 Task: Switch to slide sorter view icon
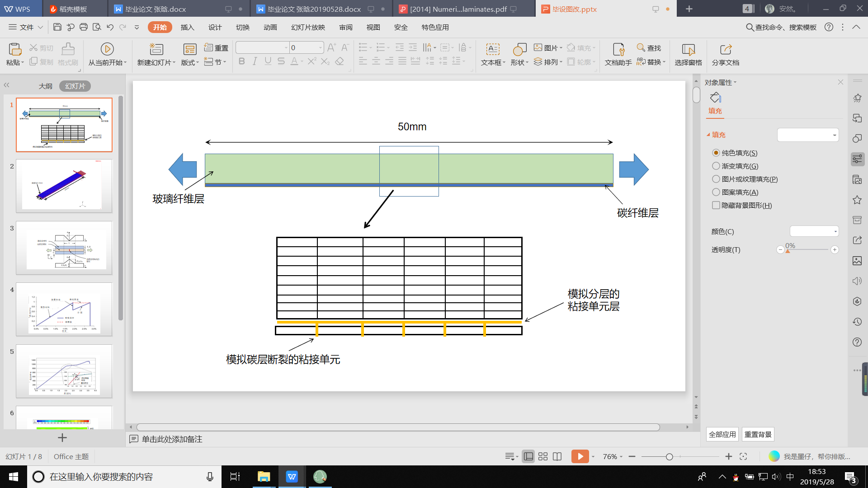click(x=543, y=457)
